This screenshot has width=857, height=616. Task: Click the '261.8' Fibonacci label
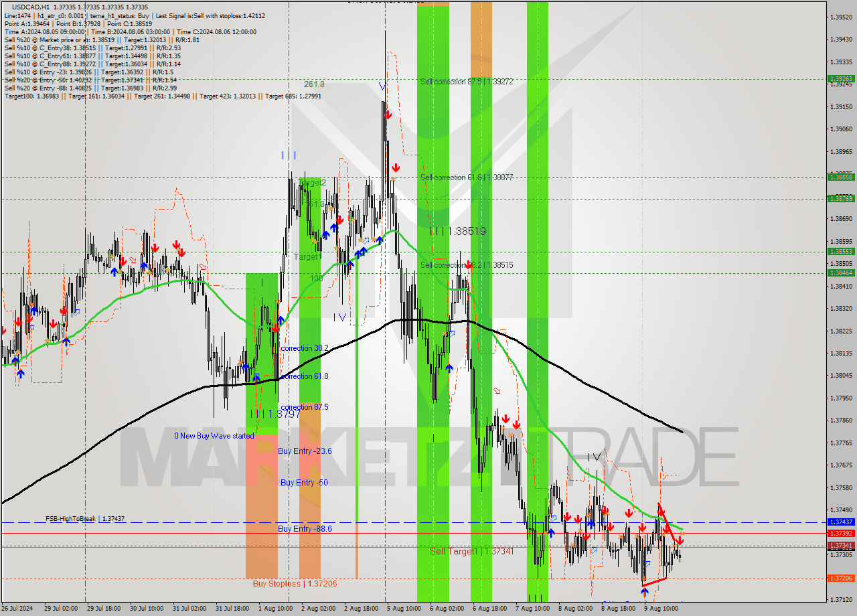[314, 84]
